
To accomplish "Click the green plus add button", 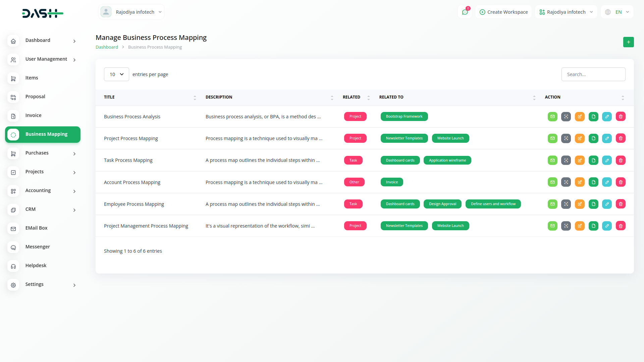I will tap(628, 42).
